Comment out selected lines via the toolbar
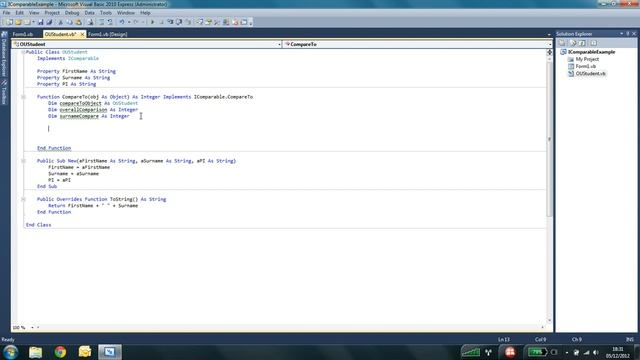Image resolution: width=640 pixels, height=360 pixels. tap(101, 22)
